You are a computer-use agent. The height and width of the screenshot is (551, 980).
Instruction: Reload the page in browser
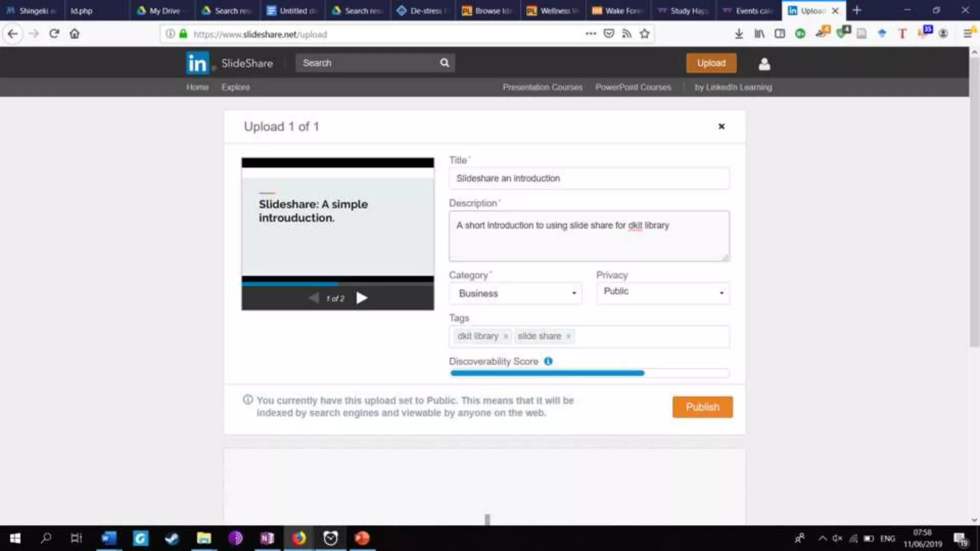coord(54,34)
